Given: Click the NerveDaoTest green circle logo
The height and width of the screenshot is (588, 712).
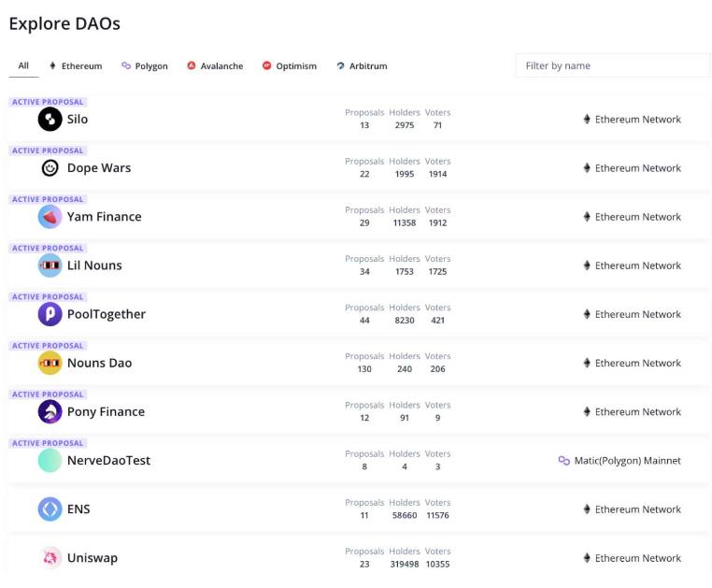Looking at the screenshot, I should 50,461.
